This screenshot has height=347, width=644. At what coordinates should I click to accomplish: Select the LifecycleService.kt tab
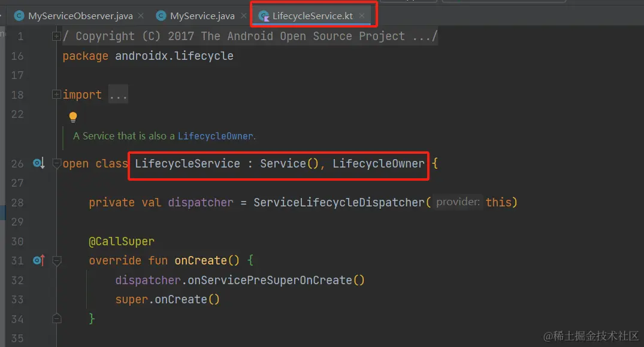pos(312,16)
